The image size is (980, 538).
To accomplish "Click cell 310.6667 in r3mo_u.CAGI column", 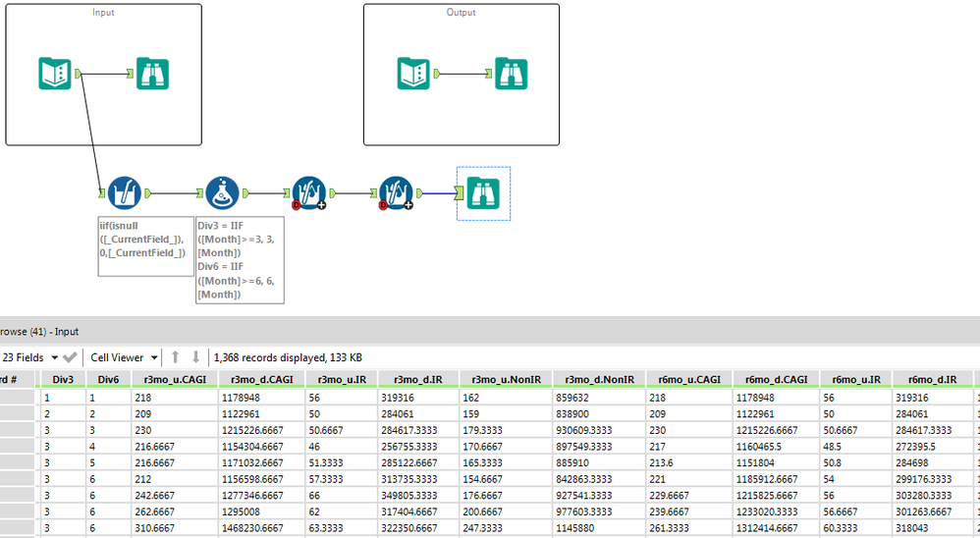I will pyautogui.click(x=175, y=527).
